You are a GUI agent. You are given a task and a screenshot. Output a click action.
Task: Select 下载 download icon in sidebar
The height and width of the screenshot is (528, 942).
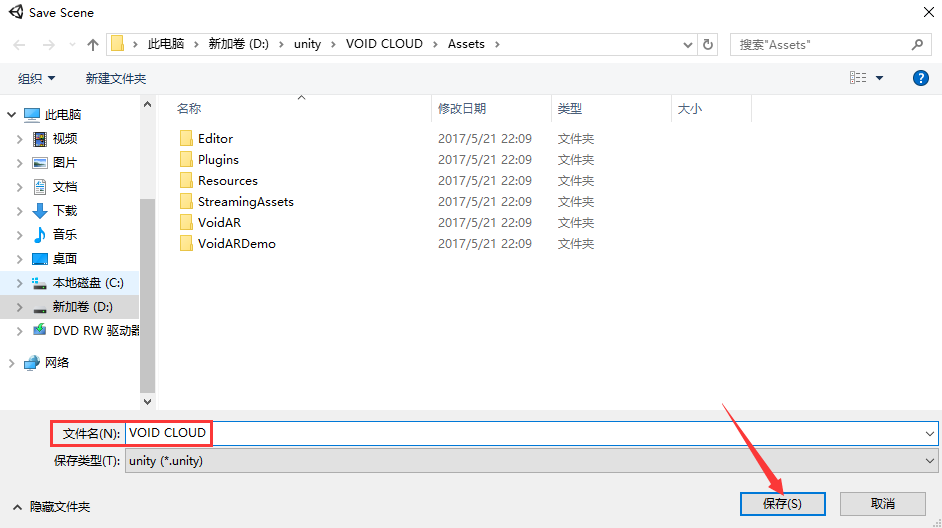point(40,211)
